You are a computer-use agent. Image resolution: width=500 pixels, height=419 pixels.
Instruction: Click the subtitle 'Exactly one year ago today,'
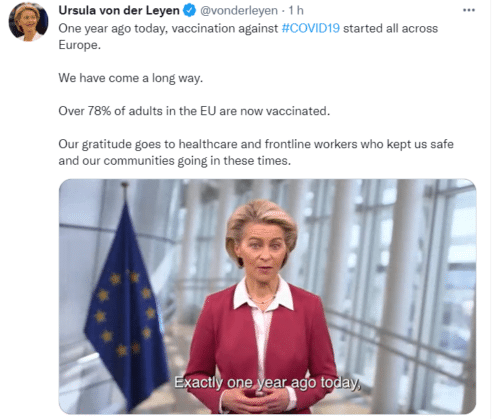tap(267, 382)
